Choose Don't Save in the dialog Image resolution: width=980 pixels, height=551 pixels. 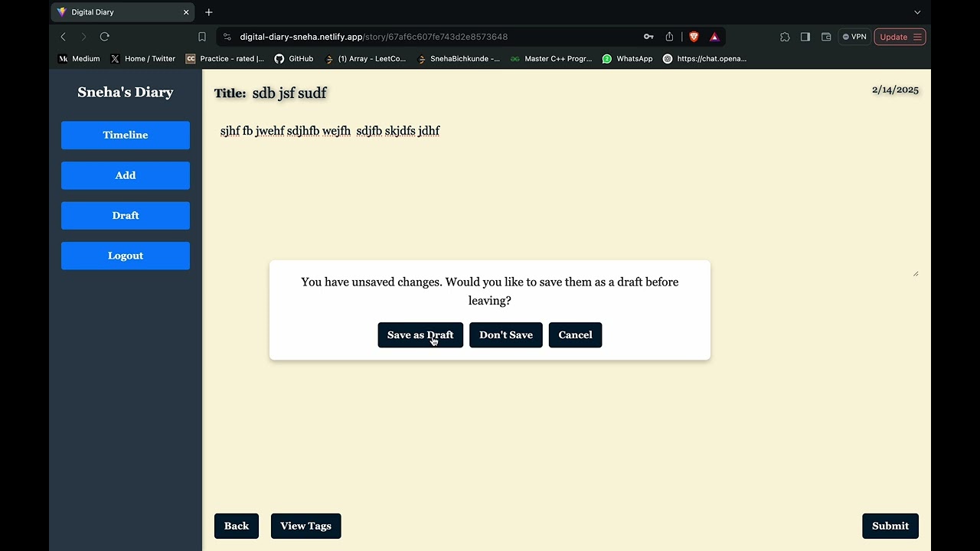pyautogui.click(x=506, y=335)
